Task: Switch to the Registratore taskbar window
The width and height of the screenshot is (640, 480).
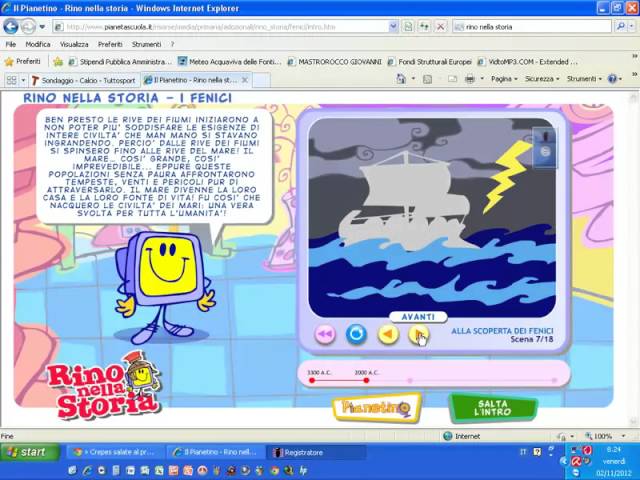Action: [316, 452]
